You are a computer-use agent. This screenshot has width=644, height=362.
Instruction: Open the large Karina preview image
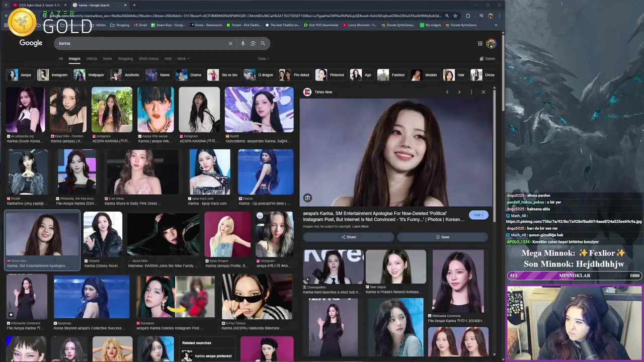(396, 153)
